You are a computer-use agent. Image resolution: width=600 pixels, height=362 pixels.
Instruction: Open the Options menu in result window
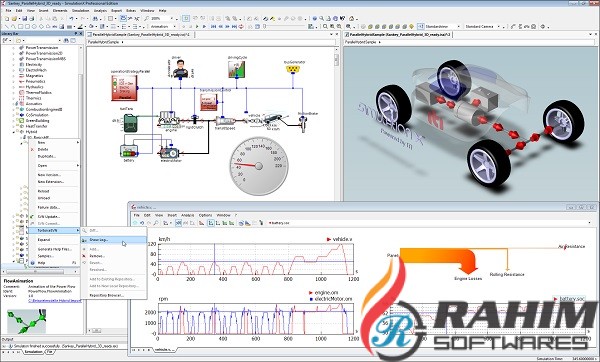click(205, 215)
